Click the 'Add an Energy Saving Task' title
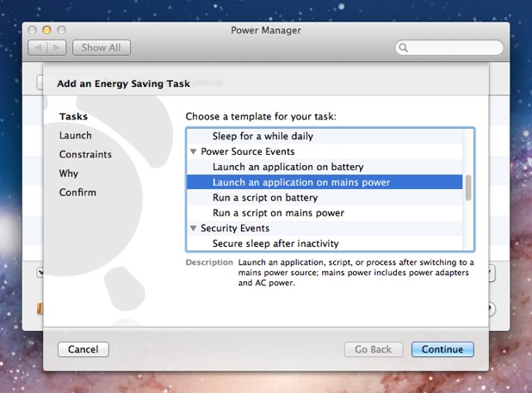This screenshot has height=393, width=532. click(x=123, y=83)
